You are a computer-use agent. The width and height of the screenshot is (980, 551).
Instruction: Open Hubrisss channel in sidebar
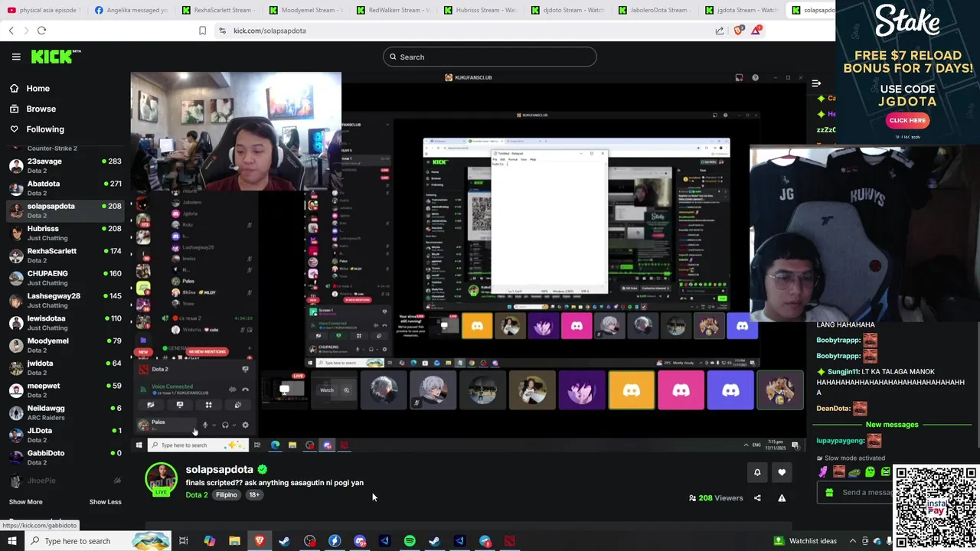tap(65, 233)
